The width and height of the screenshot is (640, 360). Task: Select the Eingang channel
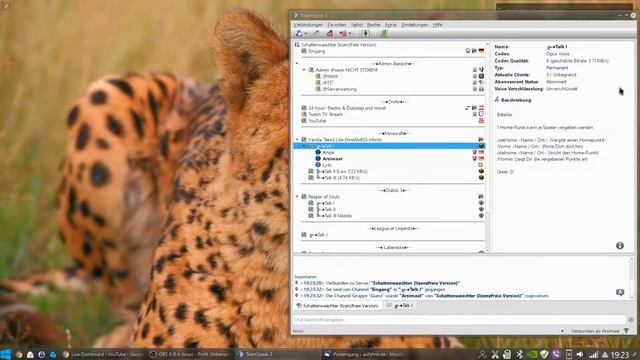pyautogui.click(x=317, y=51)
